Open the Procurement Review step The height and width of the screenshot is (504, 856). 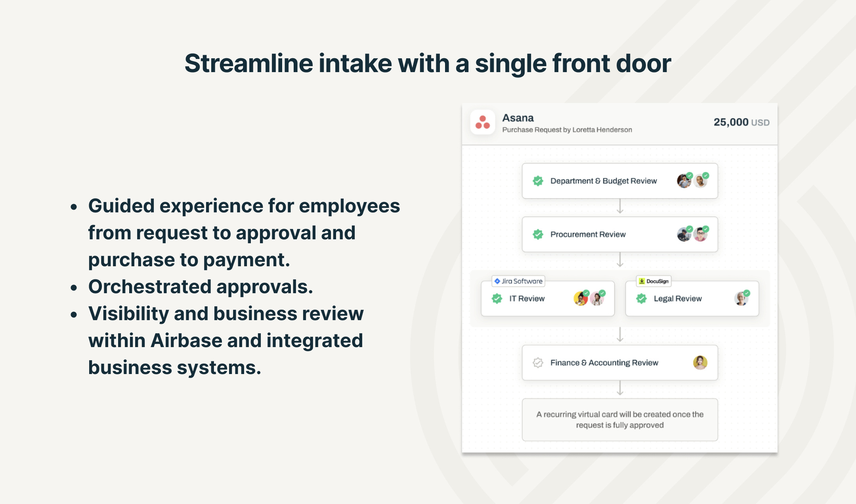pyautogui.click(x=620, y=235)
